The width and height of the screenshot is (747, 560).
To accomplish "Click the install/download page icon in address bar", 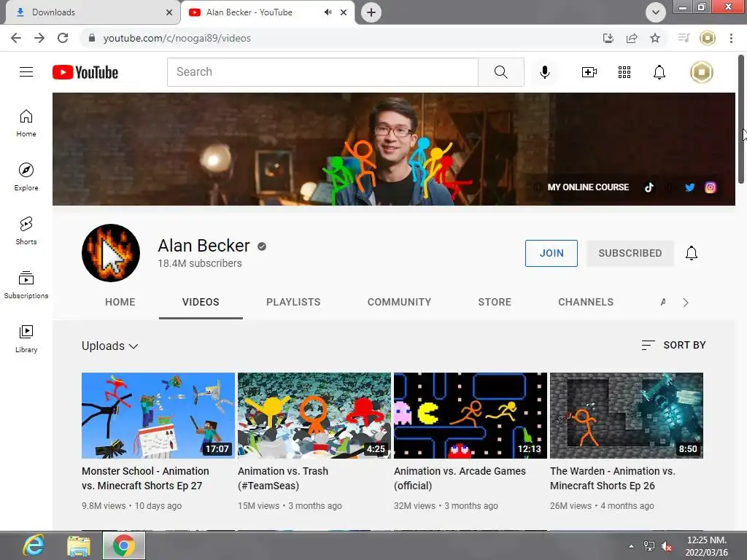I will click(608, 38).
